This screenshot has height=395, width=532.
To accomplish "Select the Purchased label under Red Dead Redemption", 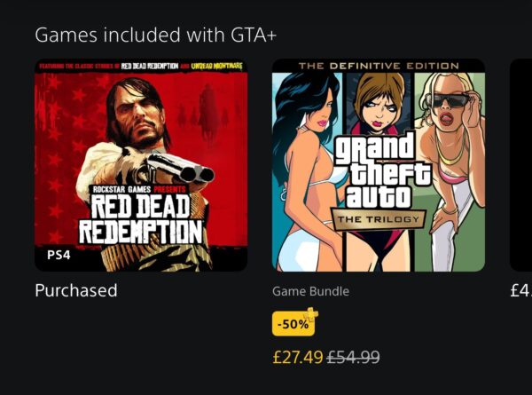I will 75,291.
